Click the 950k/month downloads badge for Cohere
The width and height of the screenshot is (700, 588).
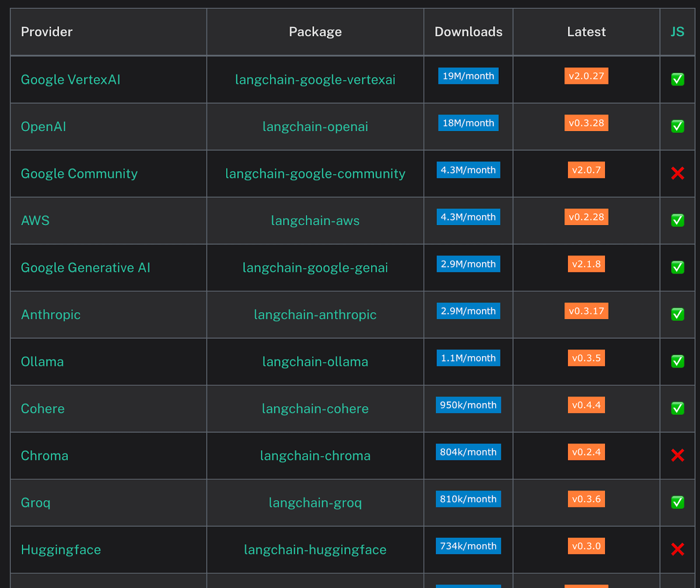468,405
